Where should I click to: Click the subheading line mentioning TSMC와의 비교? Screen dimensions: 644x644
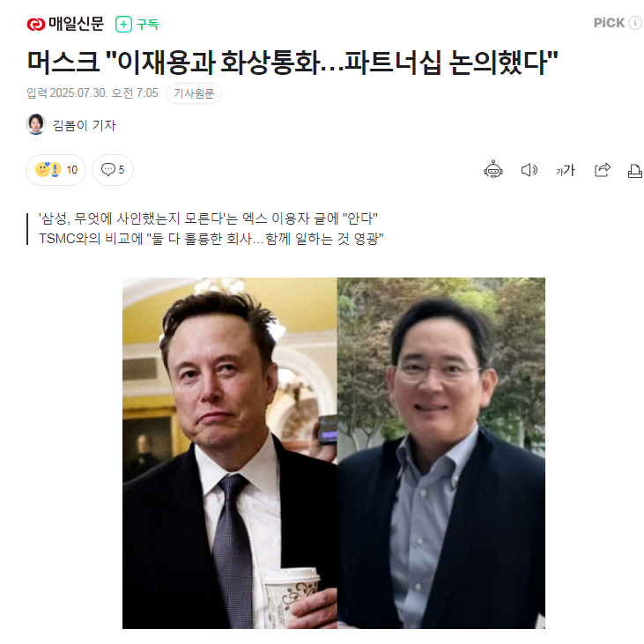pos(211,239)
